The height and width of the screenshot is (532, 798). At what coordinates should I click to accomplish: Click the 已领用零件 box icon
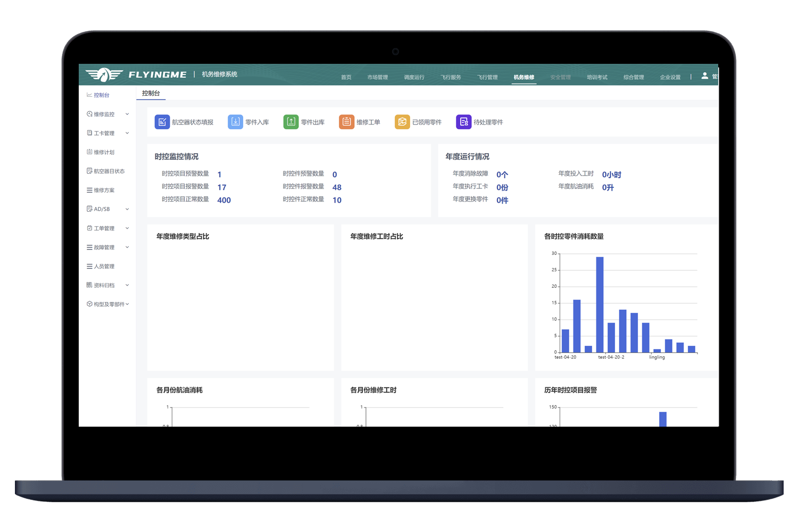402,122
